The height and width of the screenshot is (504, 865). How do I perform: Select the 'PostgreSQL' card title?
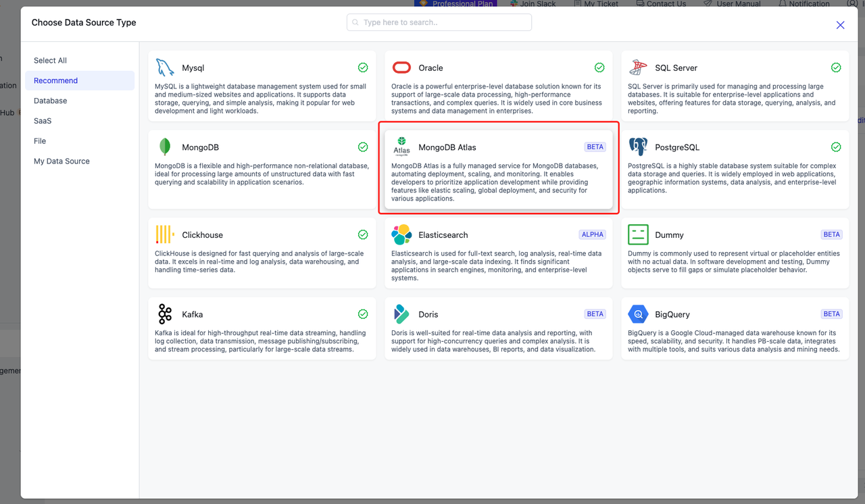[x=677, y=147]
